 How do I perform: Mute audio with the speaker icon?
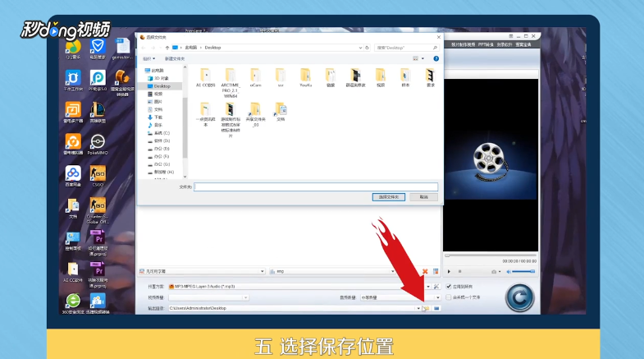click(509, 271)
